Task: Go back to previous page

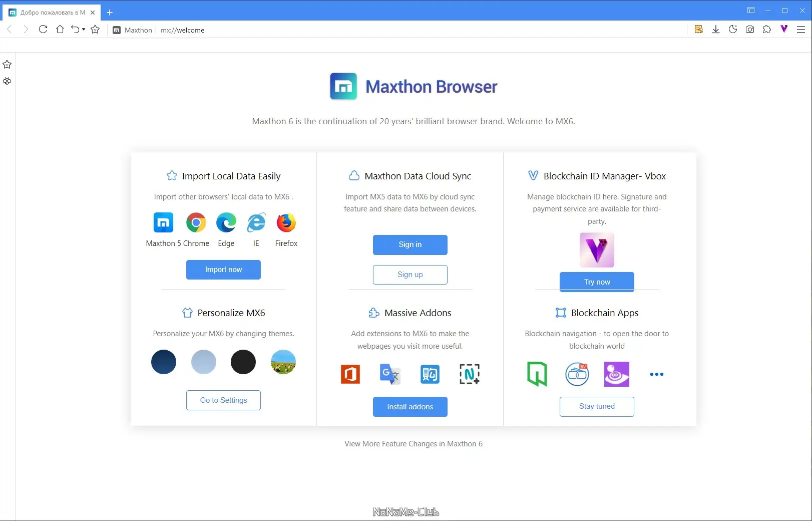Action: 10,30
